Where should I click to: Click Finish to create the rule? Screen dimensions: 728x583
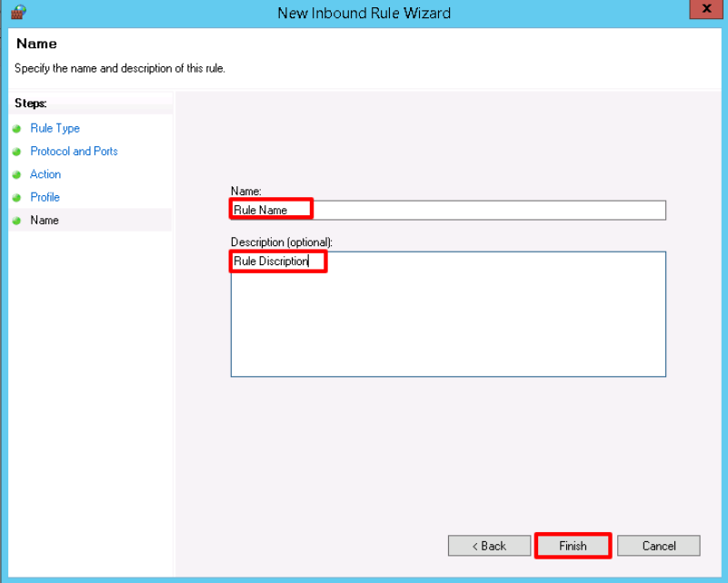click(573, 546)
